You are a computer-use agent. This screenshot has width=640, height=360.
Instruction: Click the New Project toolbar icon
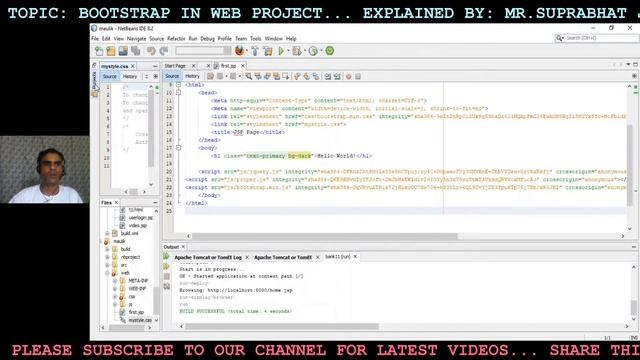(111, 51)
